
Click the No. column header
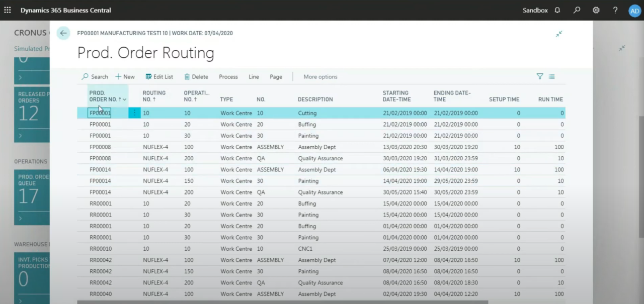[261, 99]
